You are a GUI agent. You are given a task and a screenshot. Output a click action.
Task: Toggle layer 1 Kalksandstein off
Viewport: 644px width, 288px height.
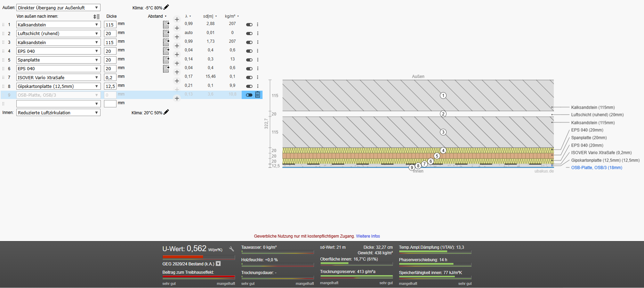[x=249, y=25]
